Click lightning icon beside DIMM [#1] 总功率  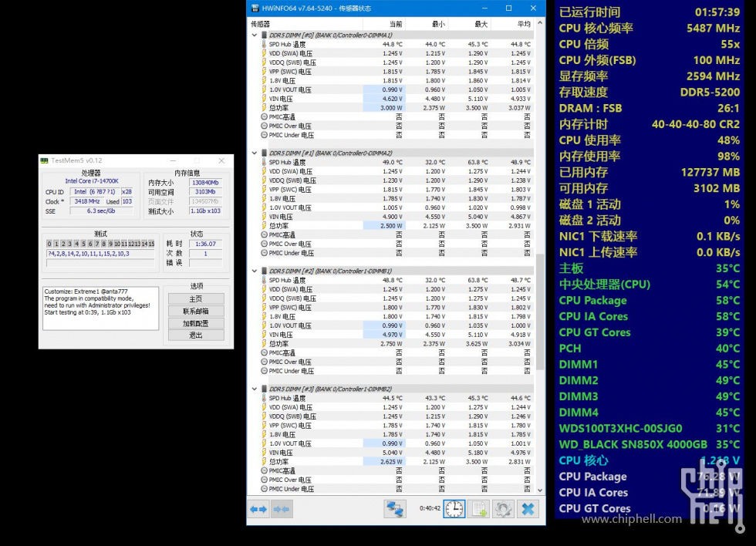tap(264, 225)
